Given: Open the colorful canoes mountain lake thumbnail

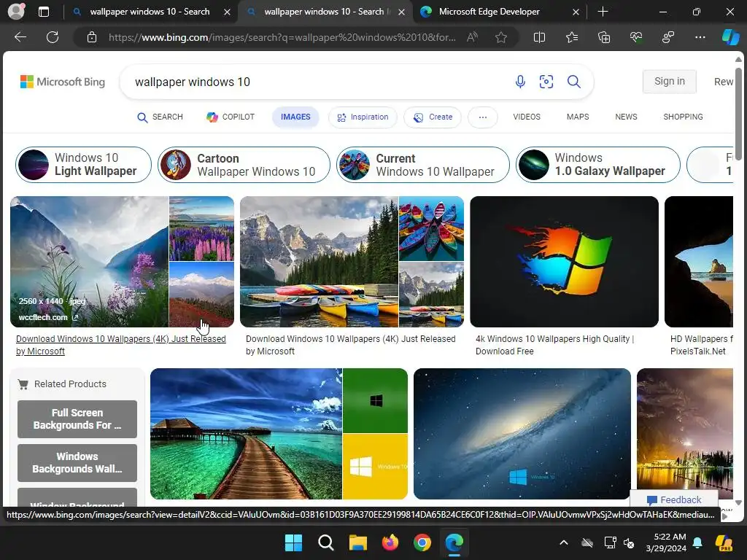Looking at the screenshot, I should tap(319, 262).
